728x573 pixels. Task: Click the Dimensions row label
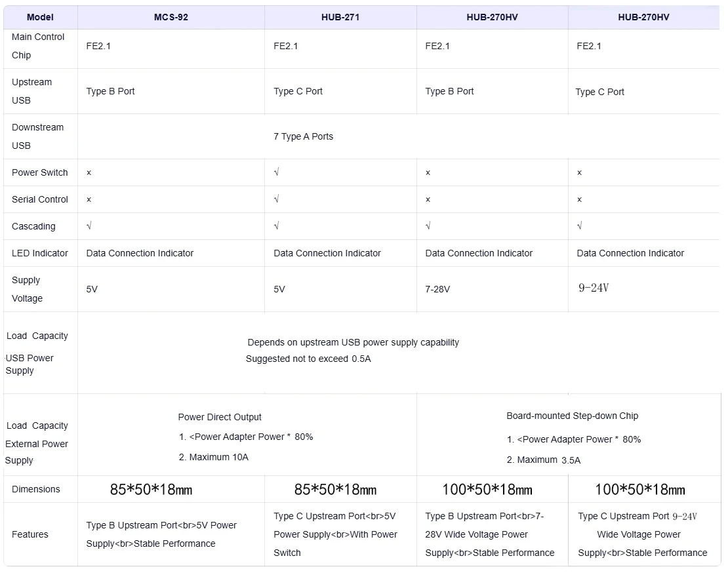pyautogui.click(x=36, y=489)
